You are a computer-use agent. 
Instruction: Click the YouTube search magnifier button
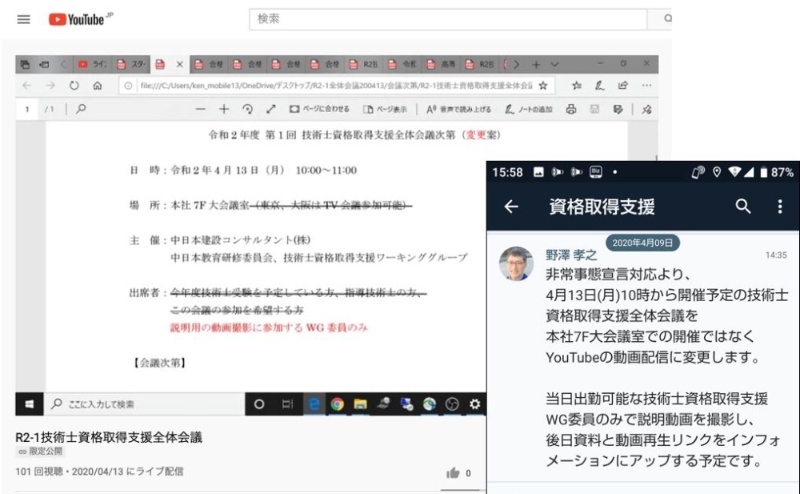pos(666,19)
